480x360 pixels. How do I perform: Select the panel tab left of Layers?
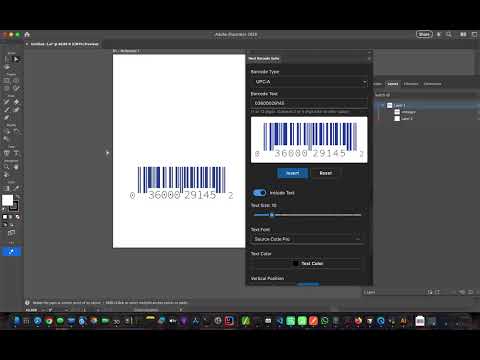point(378,84)
